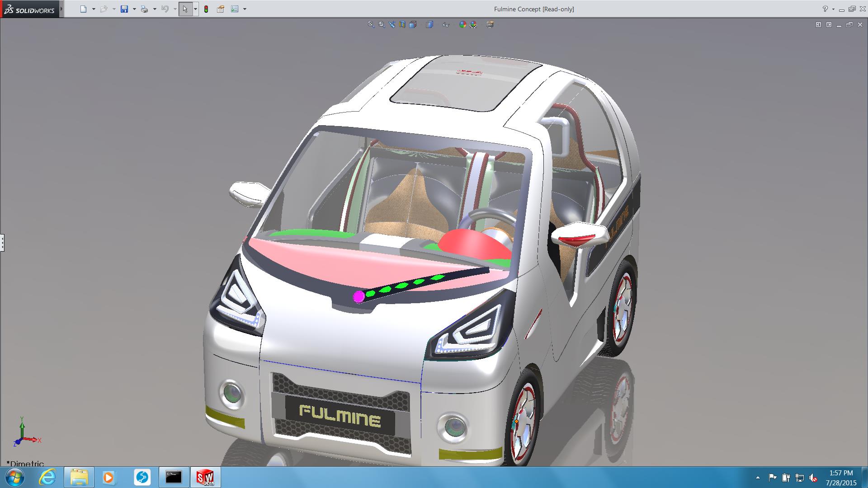868x488 pixels.
Task: Open the View Settings monitor icon
Action: [490, 24]
